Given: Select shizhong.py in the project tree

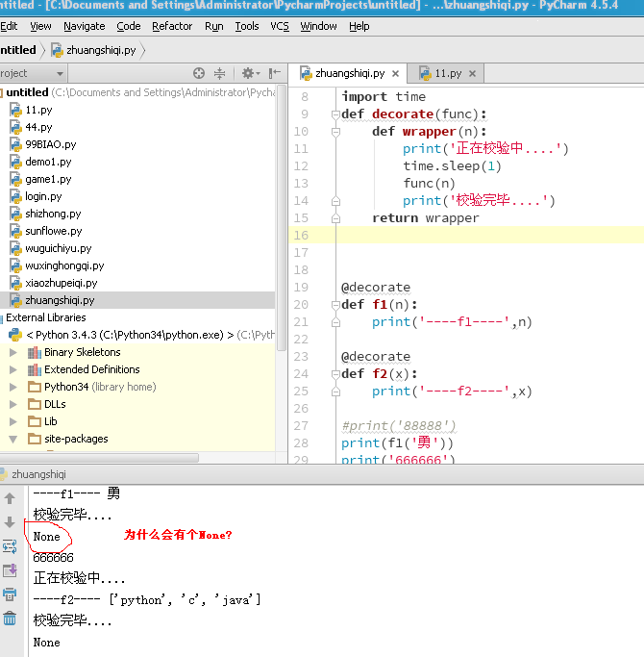Looking at the screenshot, I should point(53,214).
